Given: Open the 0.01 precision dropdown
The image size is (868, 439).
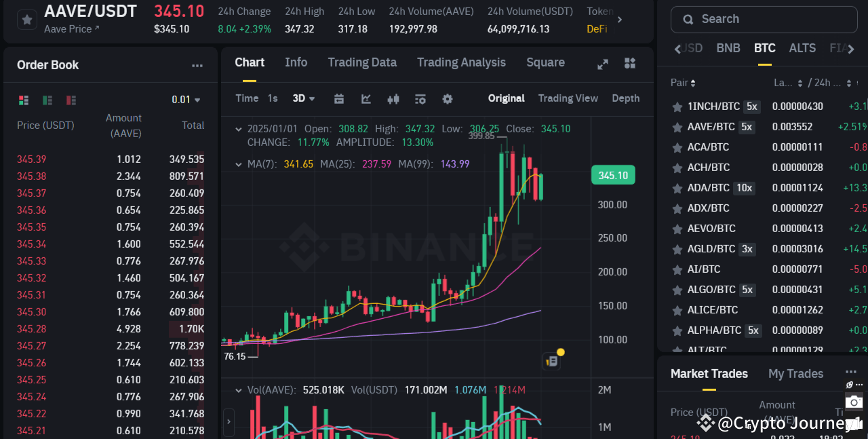Looking at the screenshot, I should point(185,99).
